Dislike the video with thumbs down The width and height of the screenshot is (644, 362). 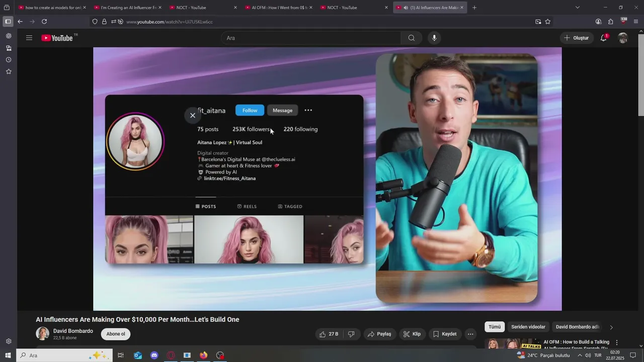(352, 334)
